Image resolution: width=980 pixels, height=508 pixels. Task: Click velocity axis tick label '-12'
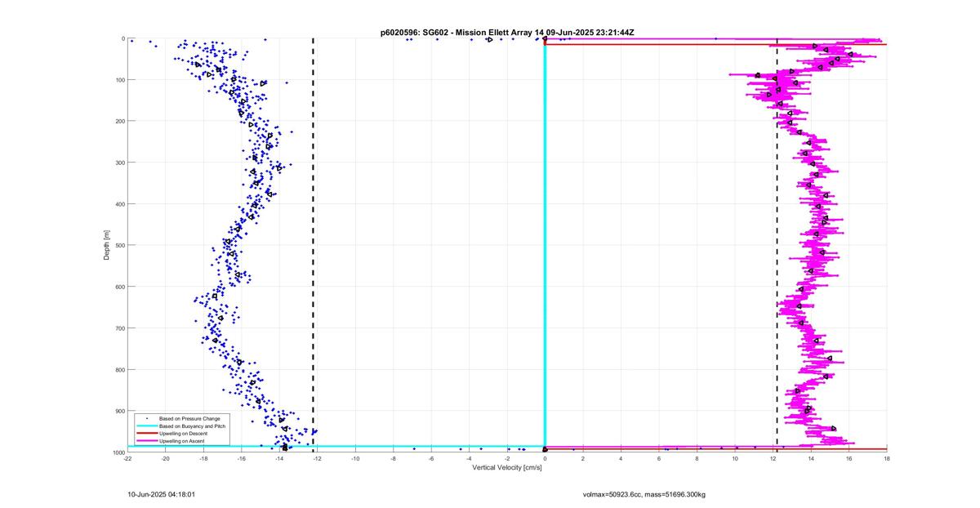click(318, 459)
